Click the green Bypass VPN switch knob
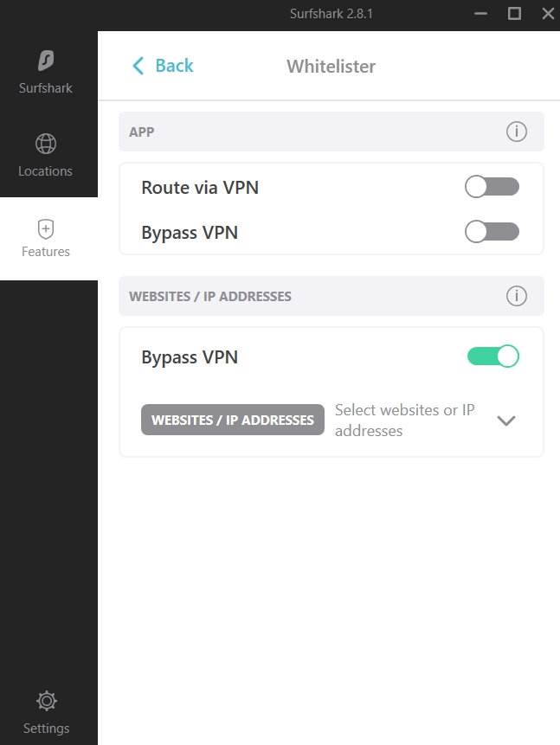The height and width of the screenshot is (745, 560). coord(506,356)
